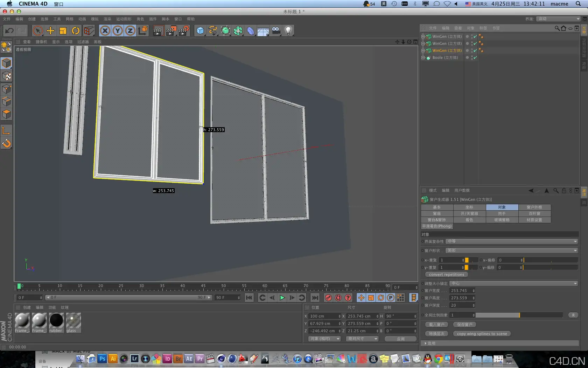Click 转换层次 button

pyautogui.click(x=436, y=334)
